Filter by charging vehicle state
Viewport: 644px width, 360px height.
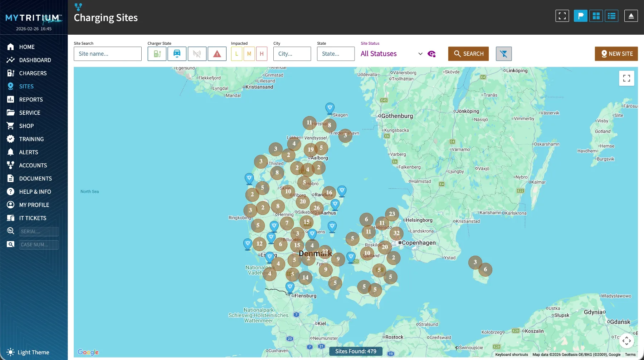177,54
